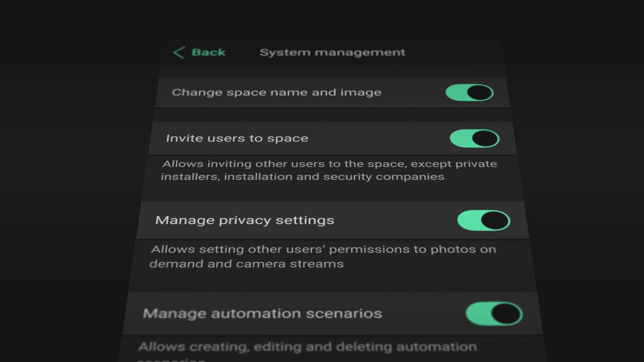Click the Back label text
Screen dimensions: 644x362
pos(208,52)
